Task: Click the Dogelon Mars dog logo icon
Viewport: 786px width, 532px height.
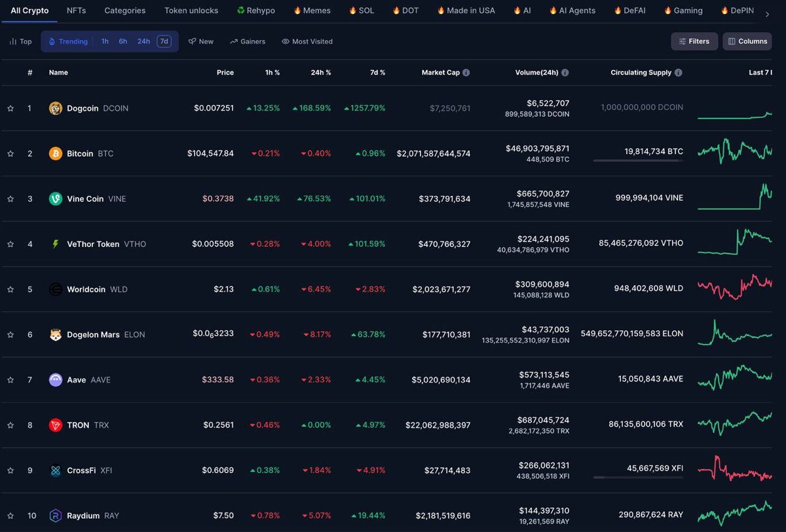Action: pyautogui.click(x=56, y=334)
